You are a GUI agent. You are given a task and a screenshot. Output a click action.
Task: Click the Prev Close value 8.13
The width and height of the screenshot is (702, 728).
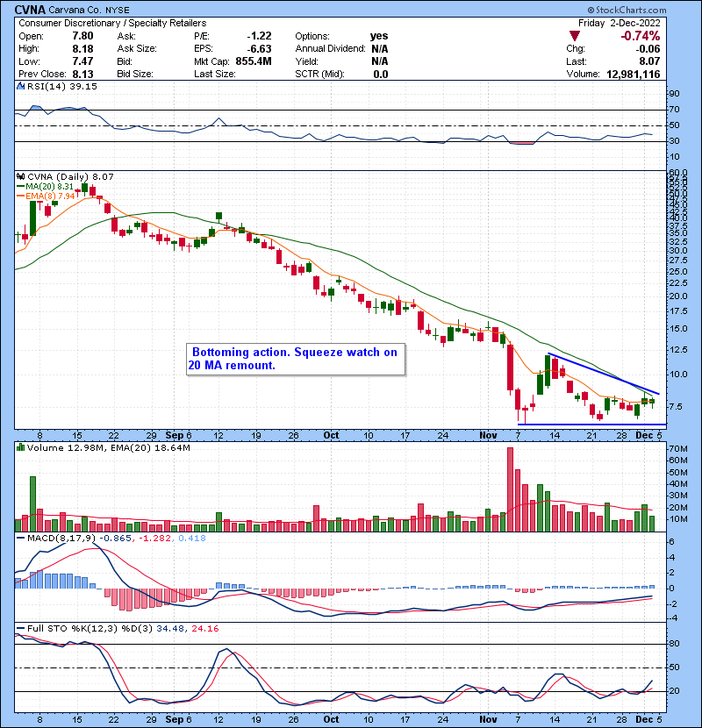tap(82, 75)
